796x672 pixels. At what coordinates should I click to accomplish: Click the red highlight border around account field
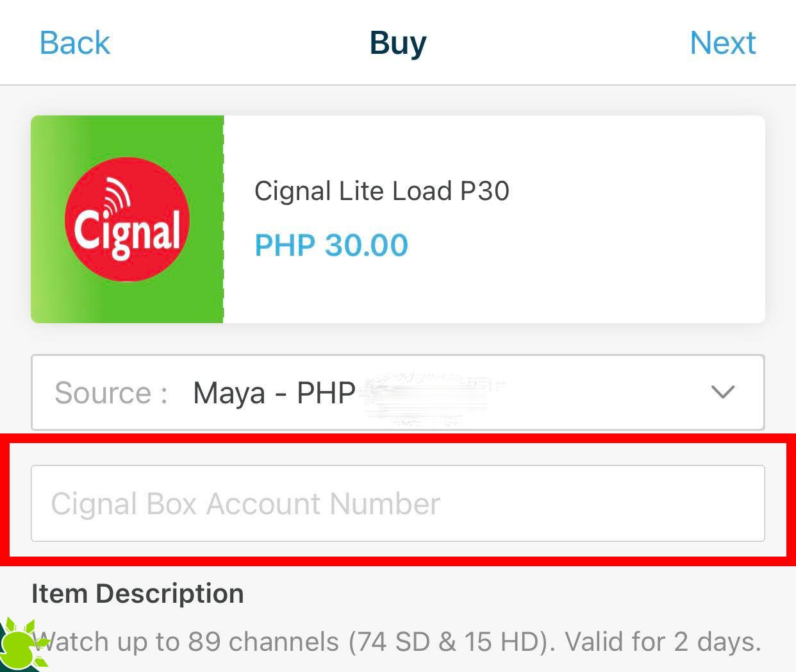(397, 442)
